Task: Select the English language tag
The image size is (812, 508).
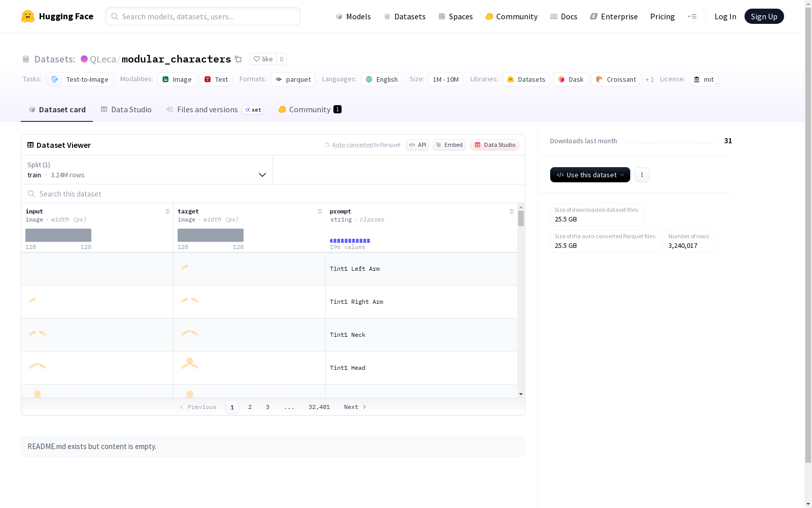Action: [x=382, y=79]
